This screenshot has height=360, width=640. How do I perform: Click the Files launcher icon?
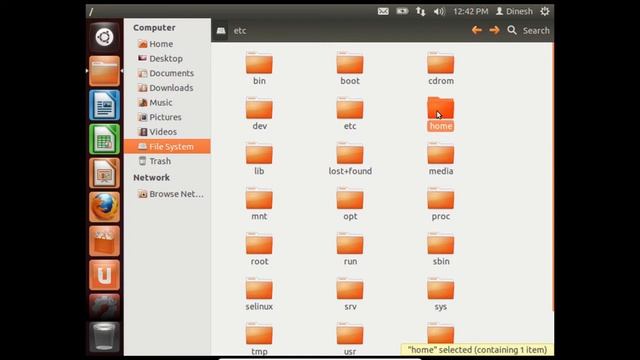coord(104,71)
